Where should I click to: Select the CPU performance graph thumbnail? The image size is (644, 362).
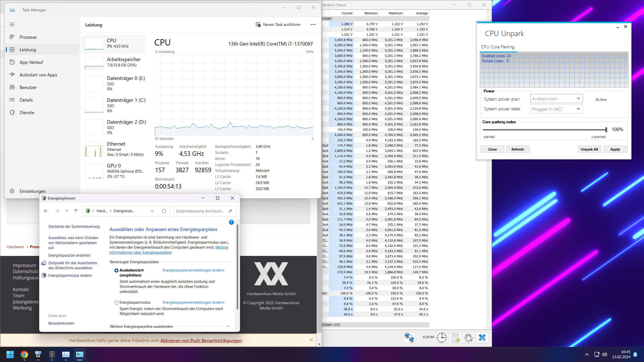(94, 44)
